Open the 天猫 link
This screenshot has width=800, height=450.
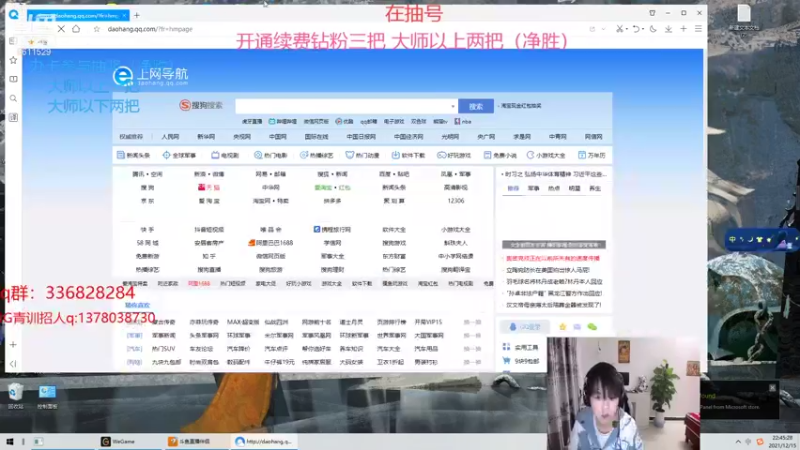(x=209, y=188)
